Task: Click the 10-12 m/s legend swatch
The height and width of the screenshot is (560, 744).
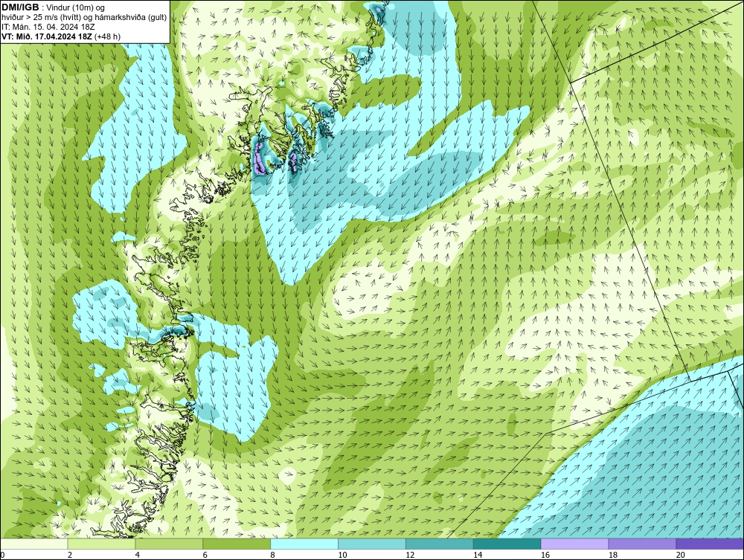Action: pyautogui.click(x=372, y=544)
